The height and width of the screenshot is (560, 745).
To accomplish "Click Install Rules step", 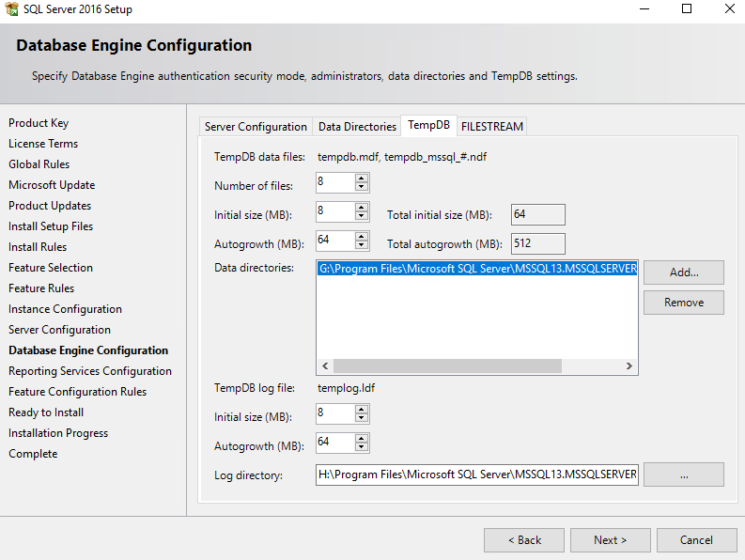I will (x=38, y=247).
